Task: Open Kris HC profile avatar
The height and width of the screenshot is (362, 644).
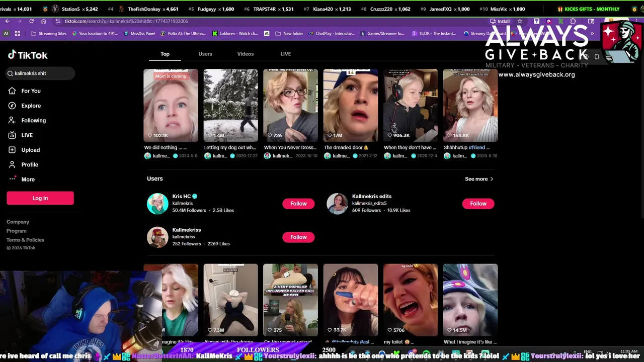Action: 157,204
